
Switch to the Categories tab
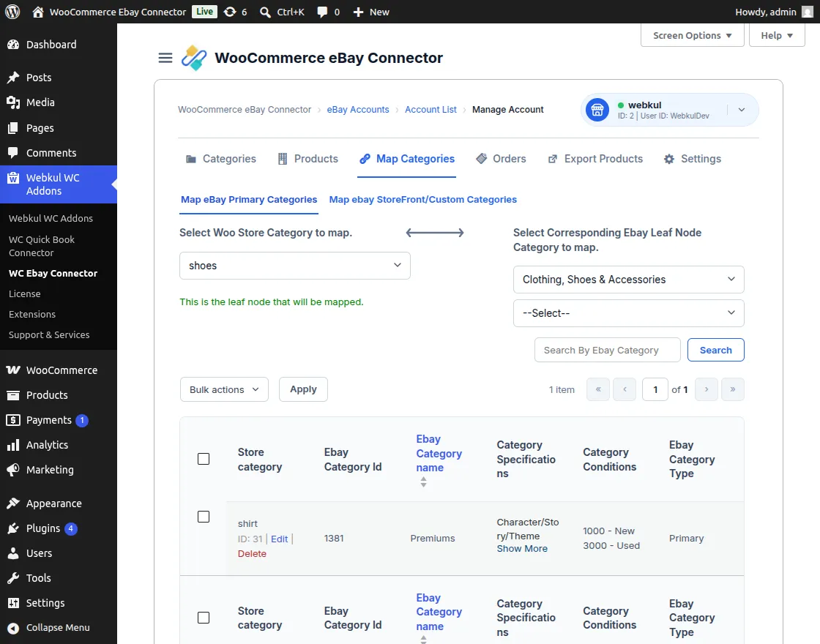coord(221,159)
